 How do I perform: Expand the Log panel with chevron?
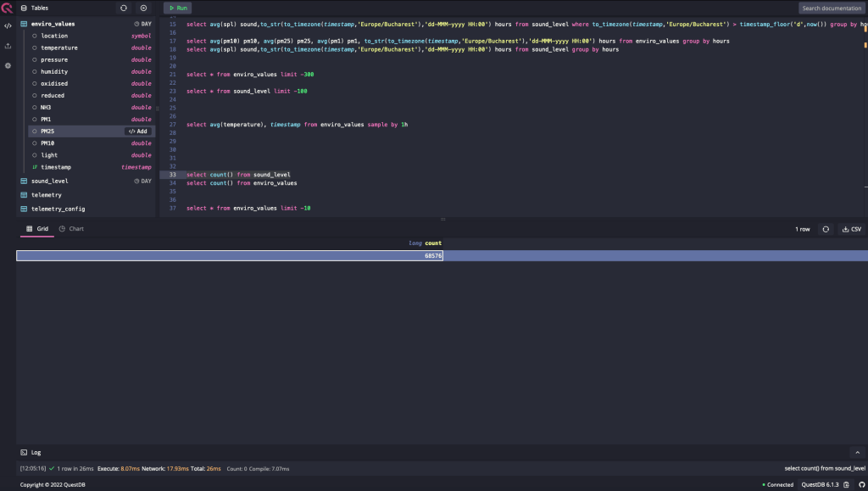856,453
